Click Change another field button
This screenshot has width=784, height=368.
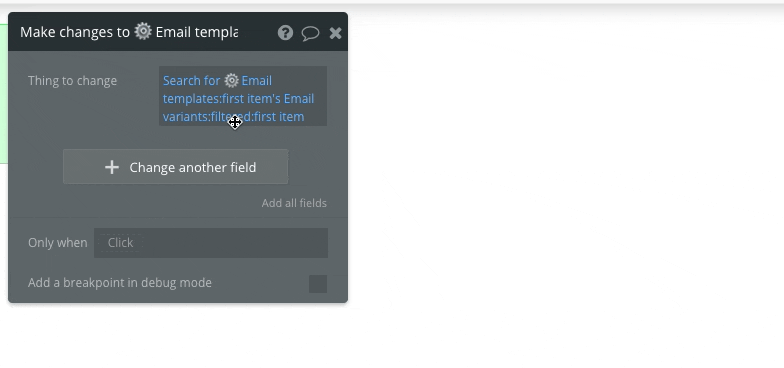tap(176, 166)
